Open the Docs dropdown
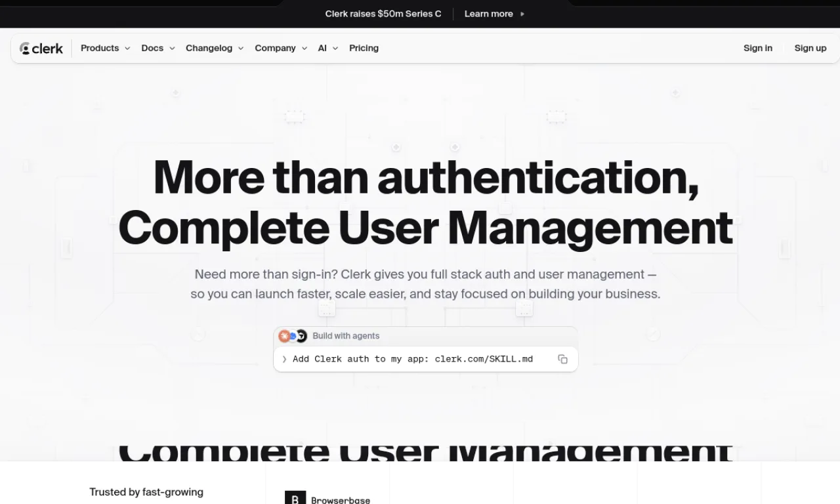The image size is (840, 504). coord(158,48)
